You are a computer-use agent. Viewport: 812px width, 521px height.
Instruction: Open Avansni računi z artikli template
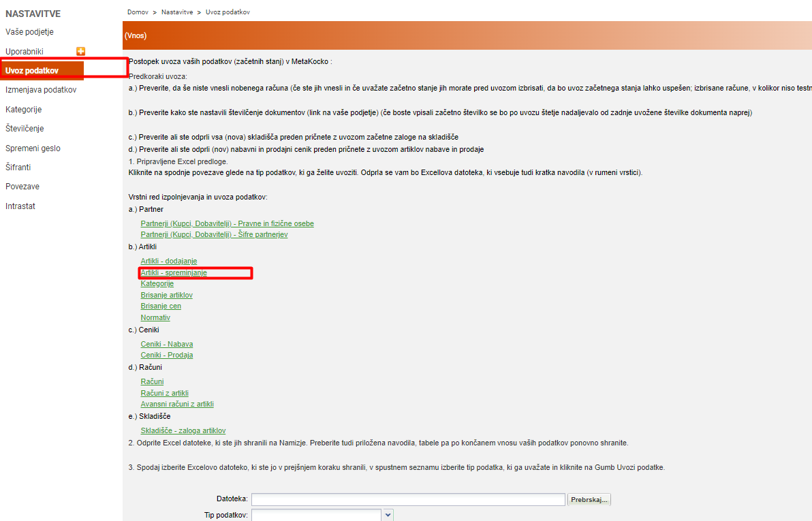click(177, 404)
